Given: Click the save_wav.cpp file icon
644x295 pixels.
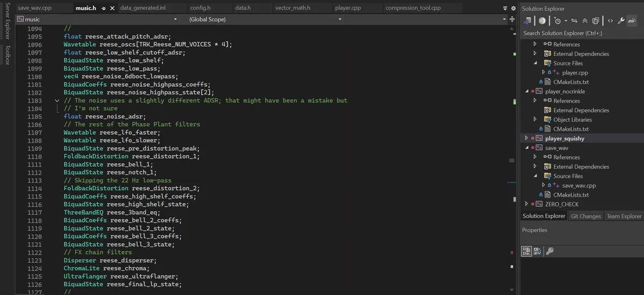Looking at the screenshot, I should point(556,186).
